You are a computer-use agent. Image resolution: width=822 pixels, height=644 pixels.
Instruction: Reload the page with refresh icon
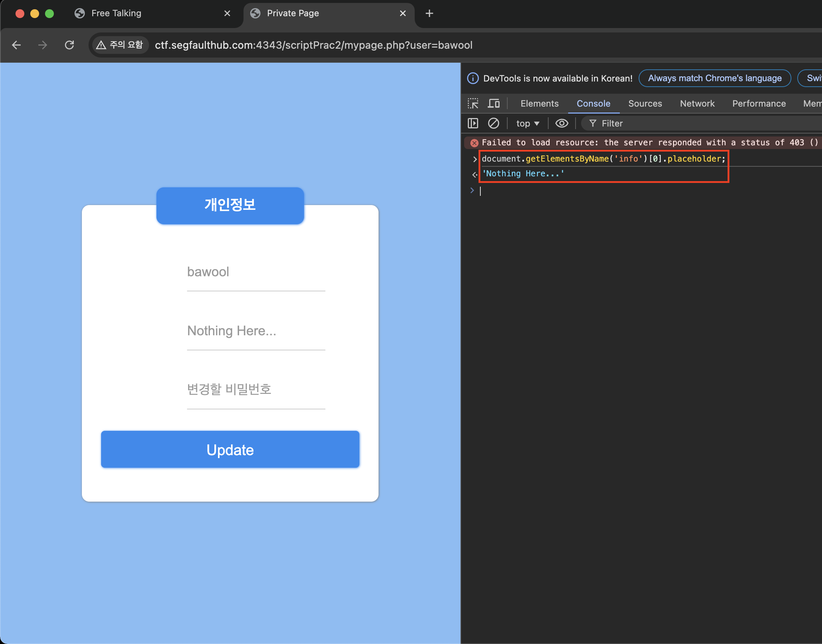[69, 45]
